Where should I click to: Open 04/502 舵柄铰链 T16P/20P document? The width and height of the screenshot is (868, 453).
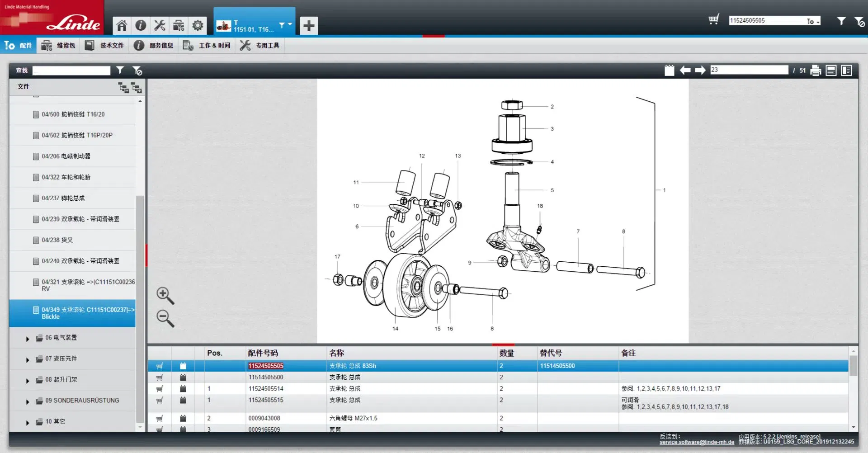coord(72,135)
